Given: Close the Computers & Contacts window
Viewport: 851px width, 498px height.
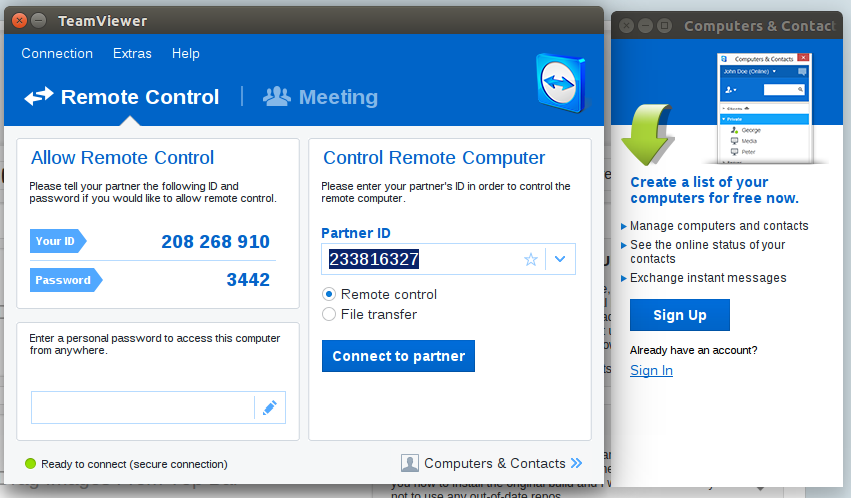Looking at the screenshot, I should (626, 25).
